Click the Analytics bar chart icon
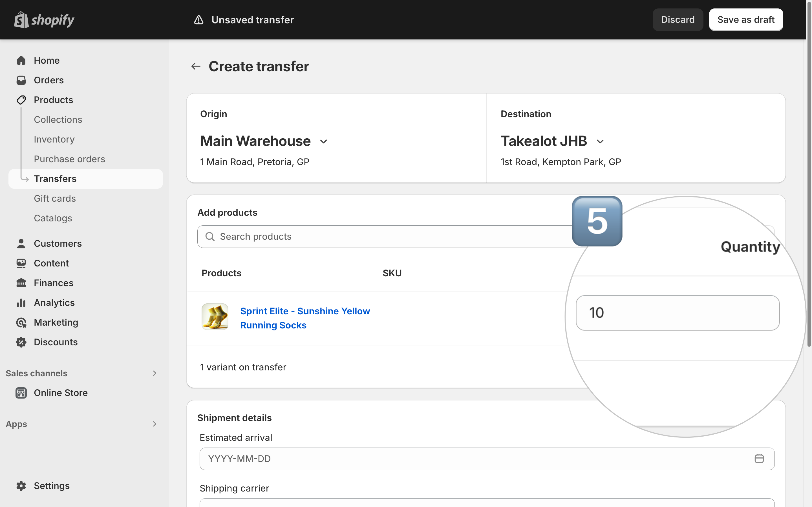The height and width of the screenshot is (507, 812). 21,303
